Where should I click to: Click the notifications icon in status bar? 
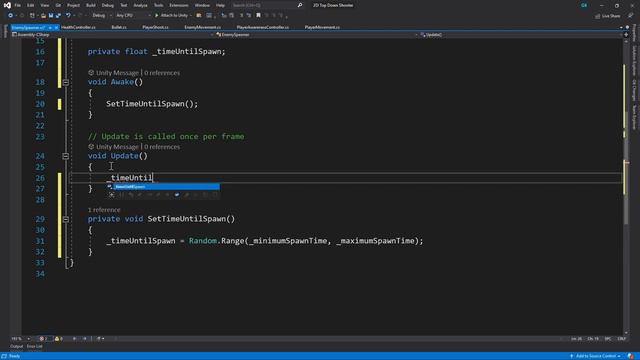pyautogui.click(x=631, y=356)
